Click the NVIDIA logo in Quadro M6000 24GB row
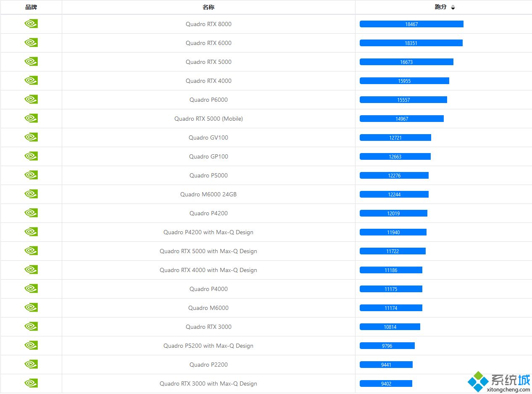This screenshot has height=394, width=532. tap(31, 194)
